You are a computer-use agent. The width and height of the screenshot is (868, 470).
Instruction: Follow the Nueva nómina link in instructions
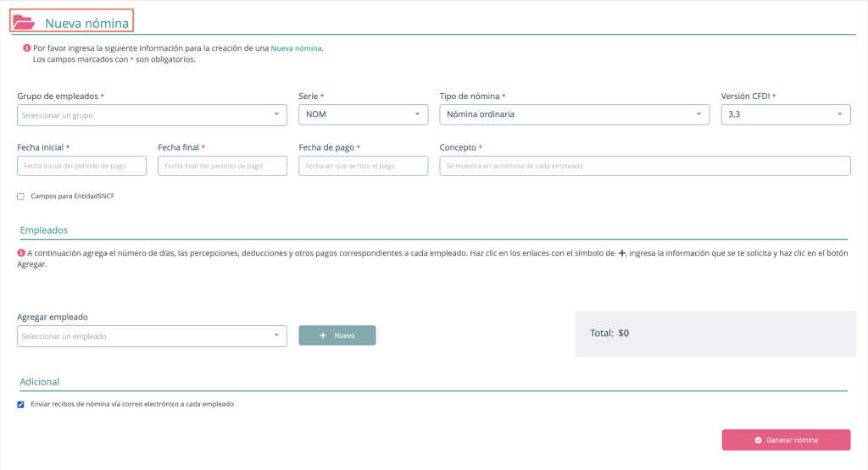coord(296,48)
